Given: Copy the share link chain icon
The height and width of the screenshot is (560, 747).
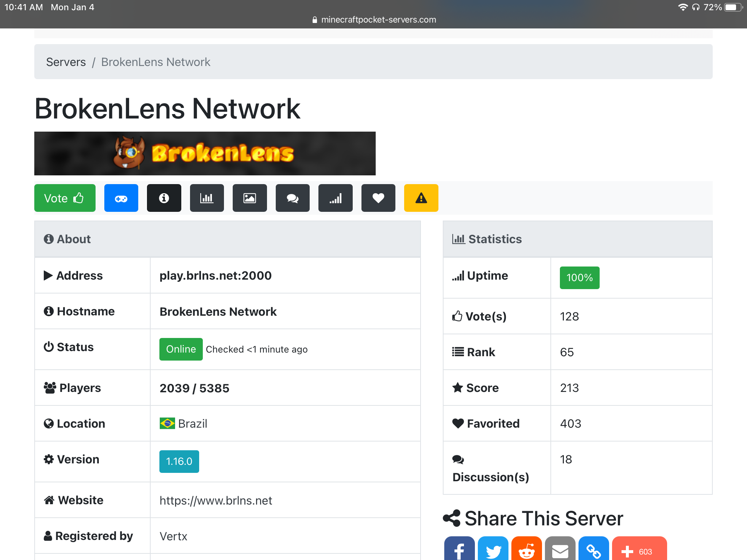Looking at the screenshot, I should point(594,548).
